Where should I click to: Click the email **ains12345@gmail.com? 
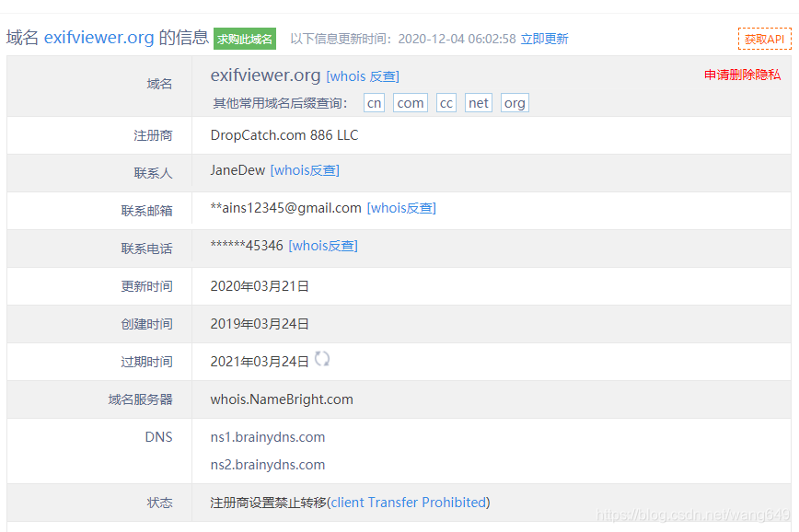tap(286, 208)
